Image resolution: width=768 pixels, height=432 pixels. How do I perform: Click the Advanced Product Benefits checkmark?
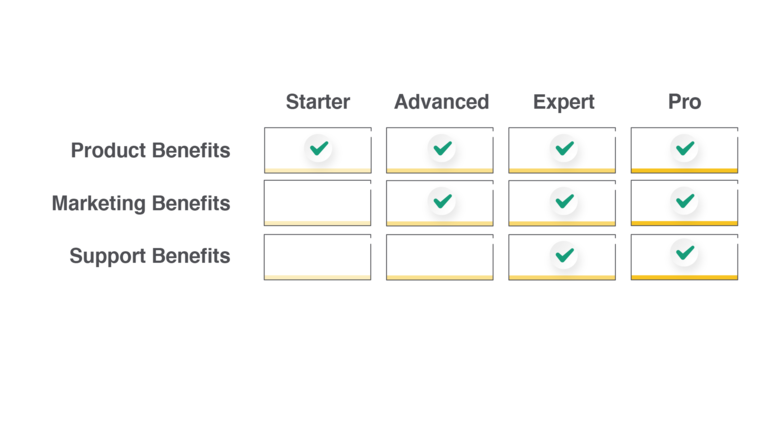tap(442, 148)
